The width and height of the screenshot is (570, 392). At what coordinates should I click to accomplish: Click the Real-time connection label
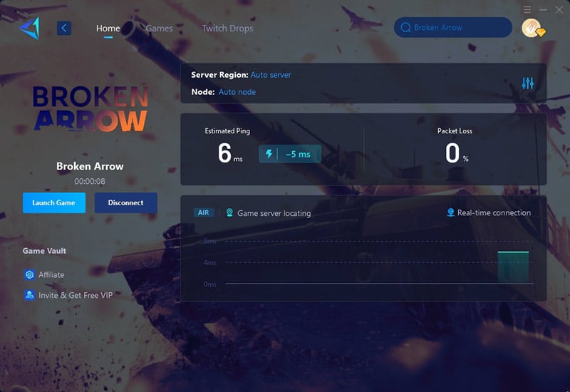494,212
